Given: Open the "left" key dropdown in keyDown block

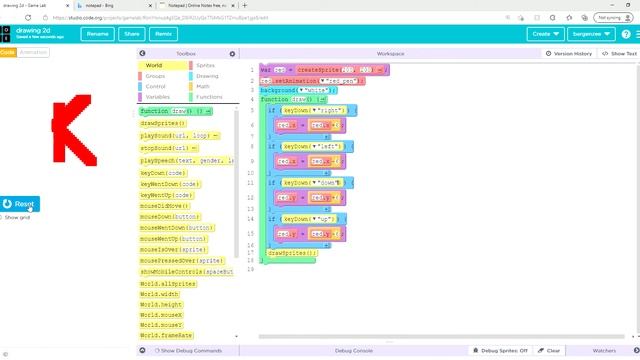Looking at the screenshot, I should coord(313,147).
